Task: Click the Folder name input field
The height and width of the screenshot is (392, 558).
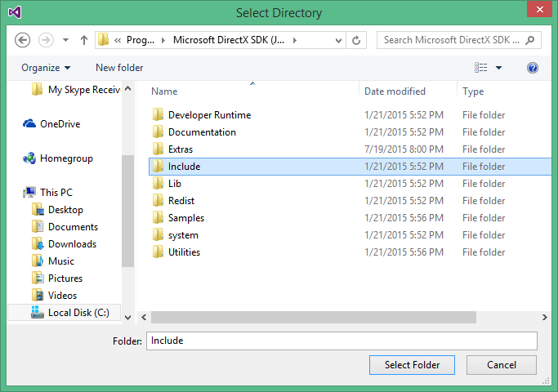Action: pyautogui.click(x=341, y=341)
